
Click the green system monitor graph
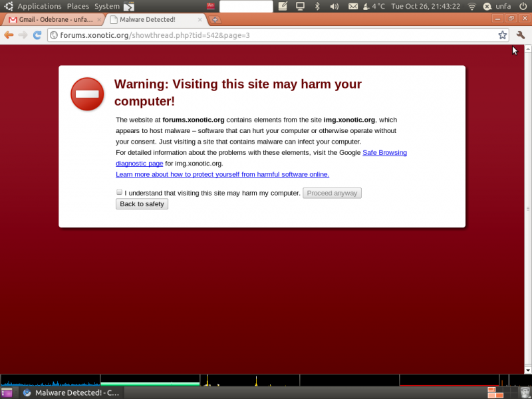[x=150, y=380]
